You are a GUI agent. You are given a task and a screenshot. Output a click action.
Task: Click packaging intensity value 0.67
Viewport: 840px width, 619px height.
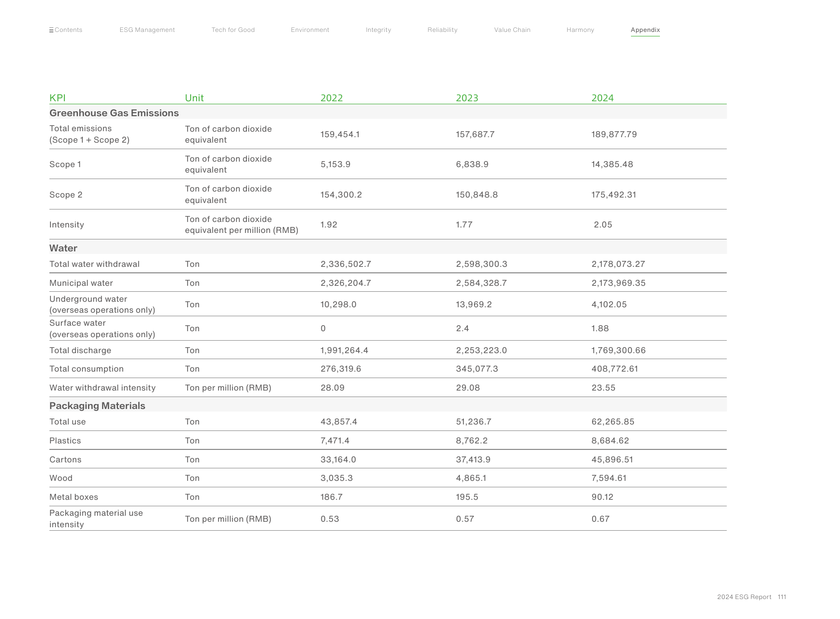pos(601,519)
